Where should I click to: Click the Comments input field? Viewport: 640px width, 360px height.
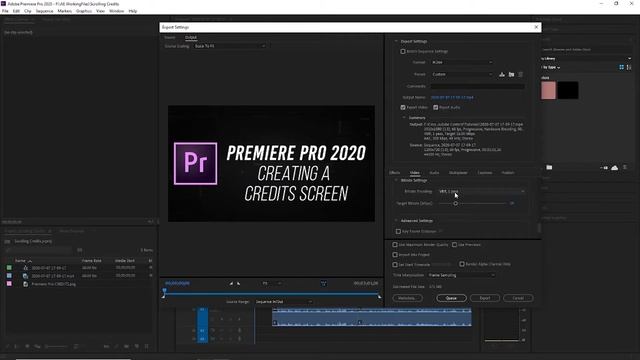(478, 86)
